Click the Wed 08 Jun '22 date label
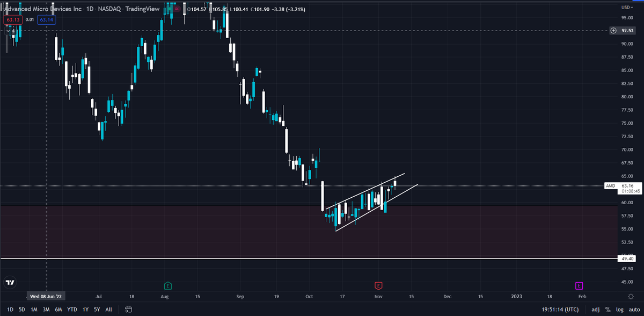The image size is (644, 316). [46, 296]
